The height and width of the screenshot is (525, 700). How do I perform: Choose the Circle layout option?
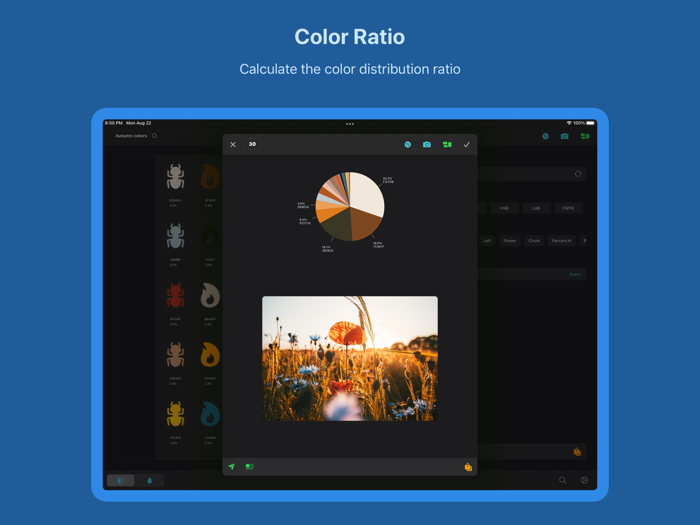[534, 241]
